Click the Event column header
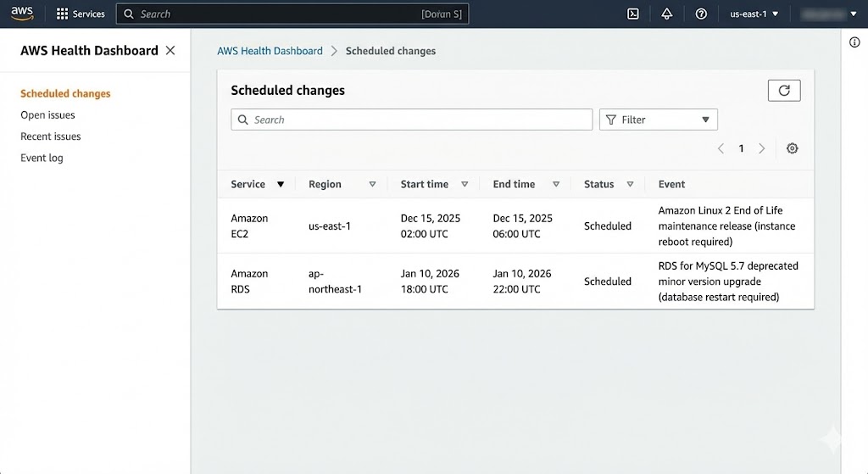 pyautogui.click(x=671, y=184)
